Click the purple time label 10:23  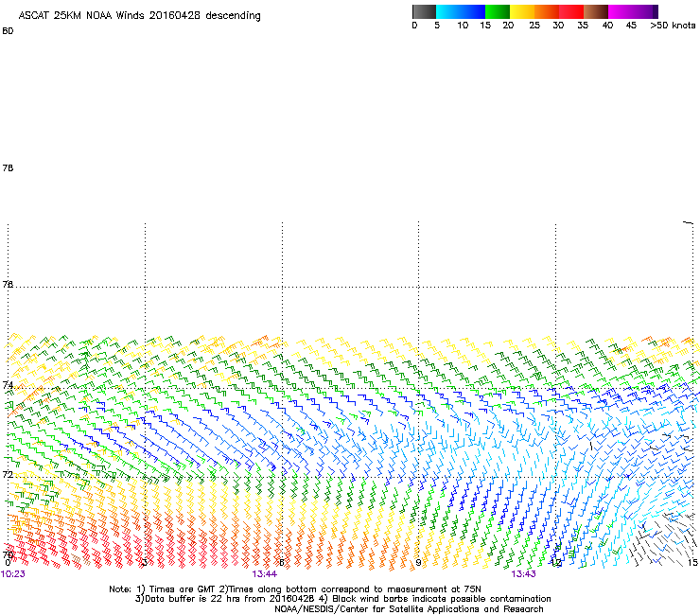13,574
